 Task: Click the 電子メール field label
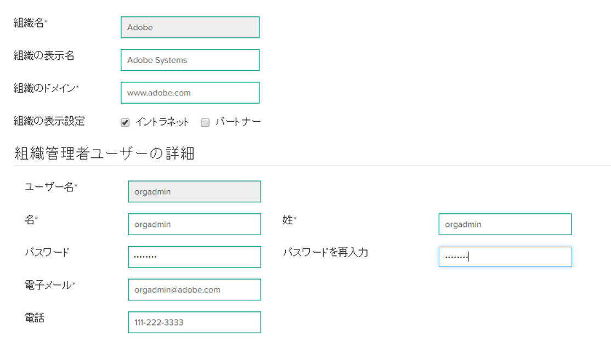(x=48, y=285)
